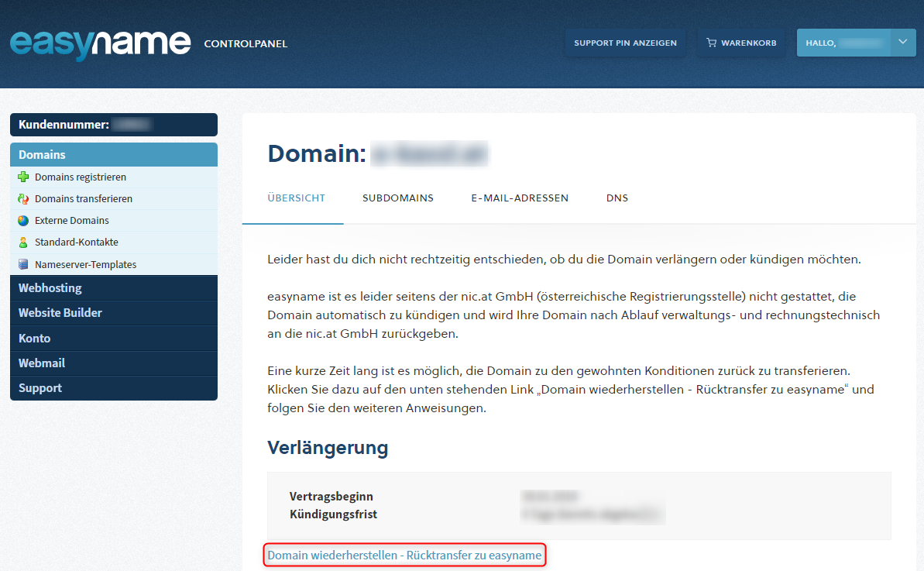Click Domain wiederherstellen - Rücktransfer zu easyname link
This screenshot has width=924, height=571.
pos(404,555)
